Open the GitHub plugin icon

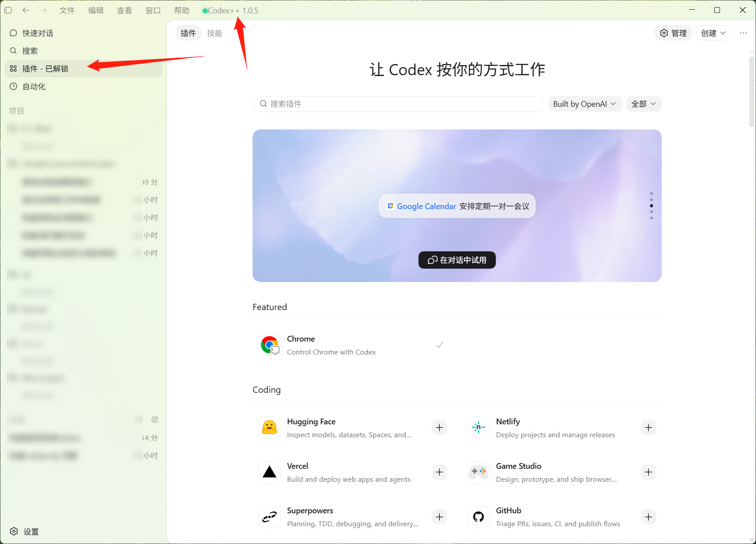[479, 517]
